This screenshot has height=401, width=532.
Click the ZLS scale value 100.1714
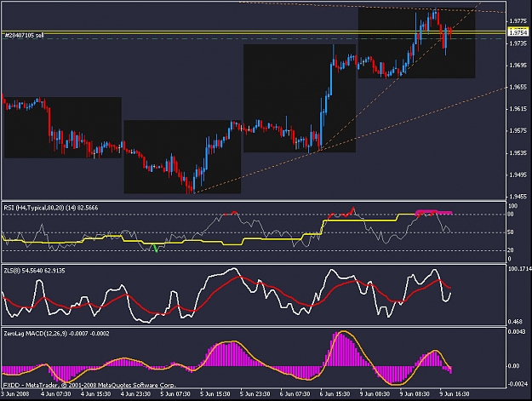pyautogui.click(x=519, y=269)
